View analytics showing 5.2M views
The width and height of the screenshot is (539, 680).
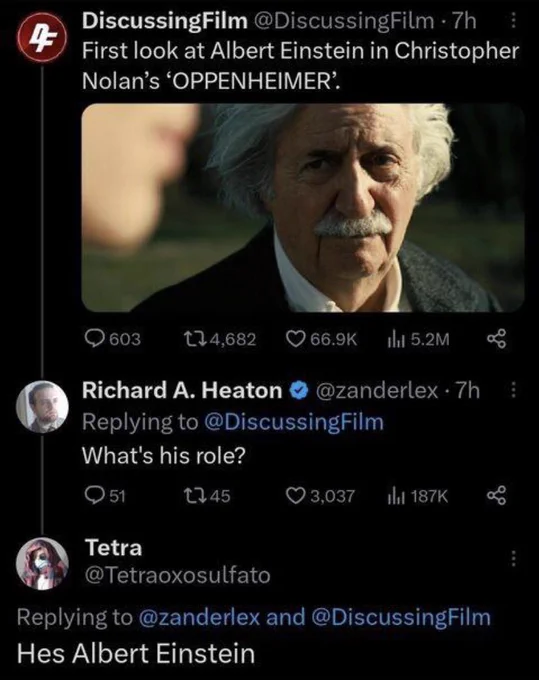click(396, 339)
